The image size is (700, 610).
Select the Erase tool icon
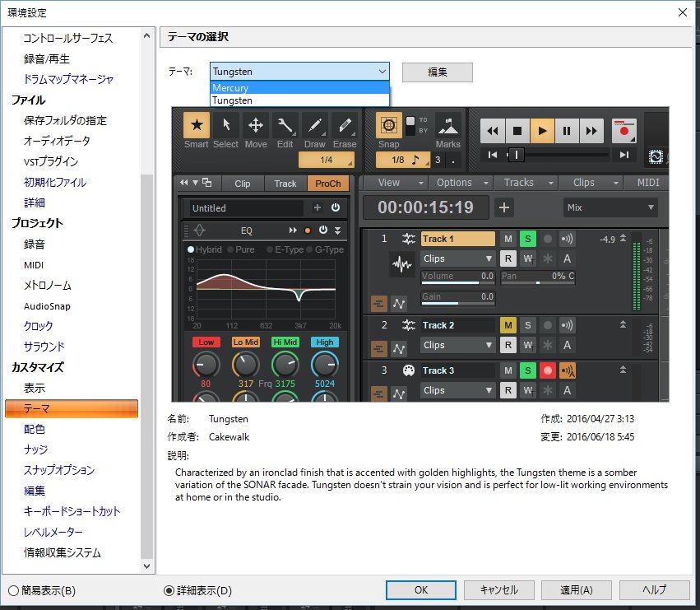point(345,126)
